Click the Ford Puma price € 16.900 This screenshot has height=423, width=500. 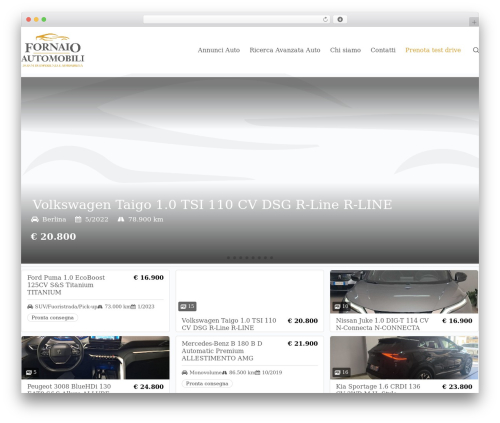pos(149,278)
